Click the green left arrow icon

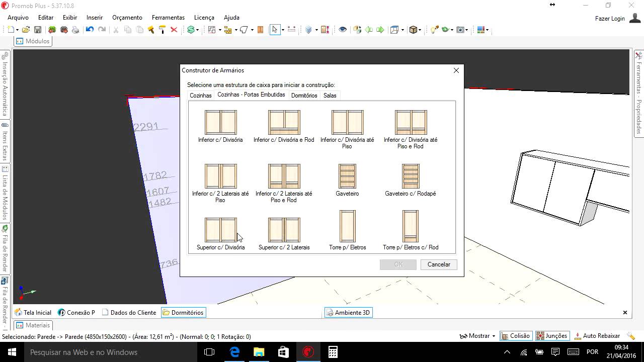click(369, 30)
